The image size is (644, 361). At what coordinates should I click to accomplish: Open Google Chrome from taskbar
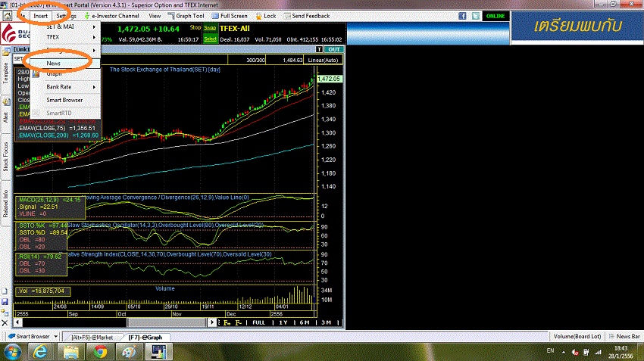pos(100,352)
